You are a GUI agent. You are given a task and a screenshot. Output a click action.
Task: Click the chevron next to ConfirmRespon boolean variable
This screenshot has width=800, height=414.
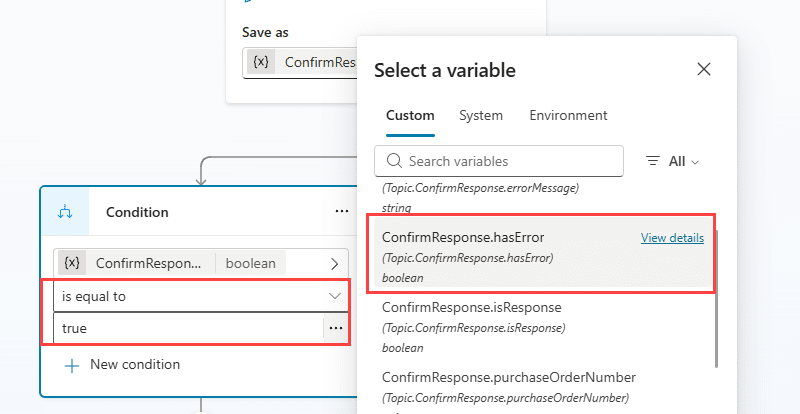pyautogui.click(x=335, y=264)
